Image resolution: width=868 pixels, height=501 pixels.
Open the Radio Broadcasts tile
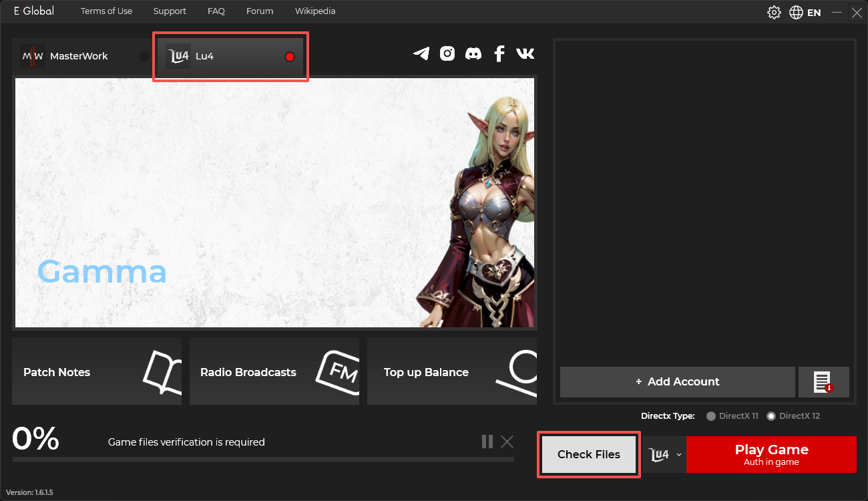(274, 371)
